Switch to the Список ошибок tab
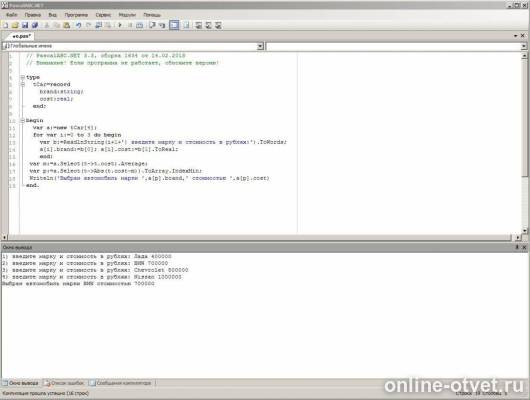Image resolution: width=530 pixels, height=400 pixels. 64,383
